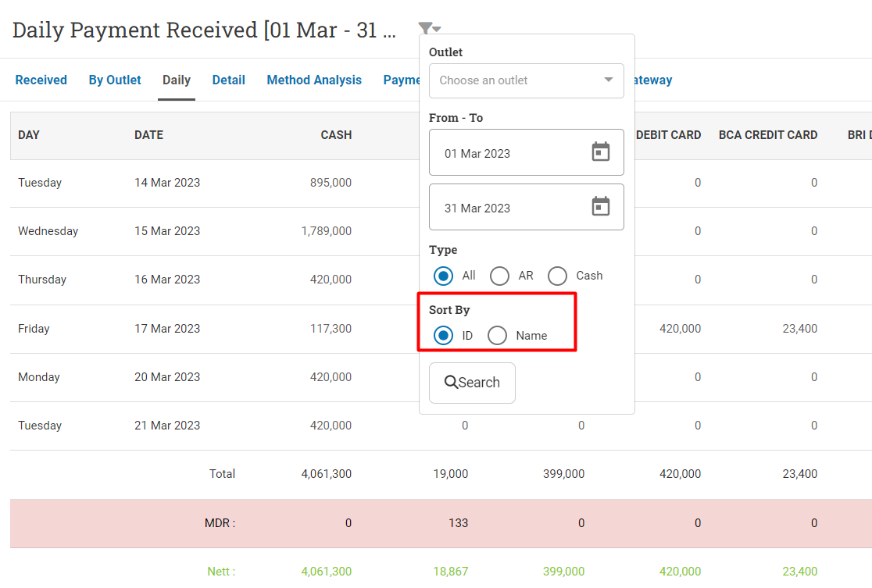Click cash amount 895,000

click(x=331, y=183)
